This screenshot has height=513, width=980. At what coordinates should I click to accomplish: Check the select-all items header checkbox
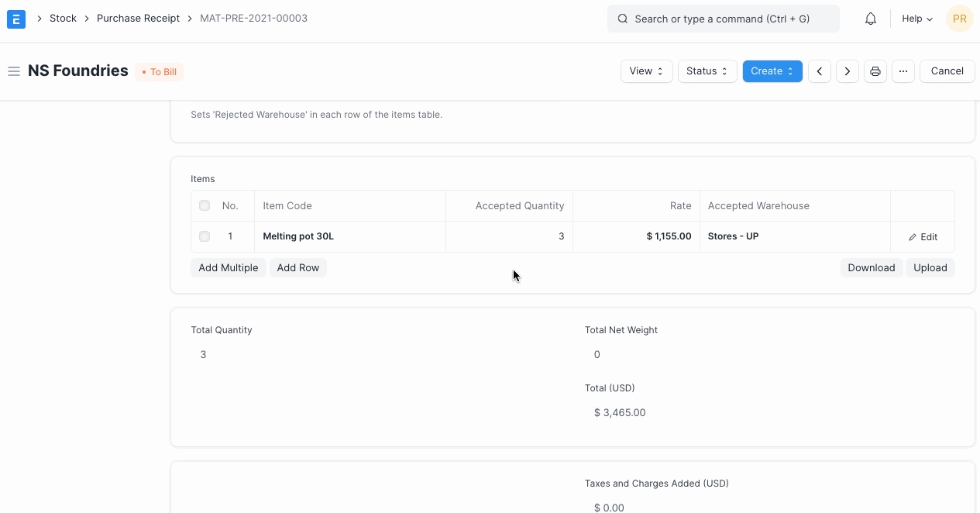(205, 206)
